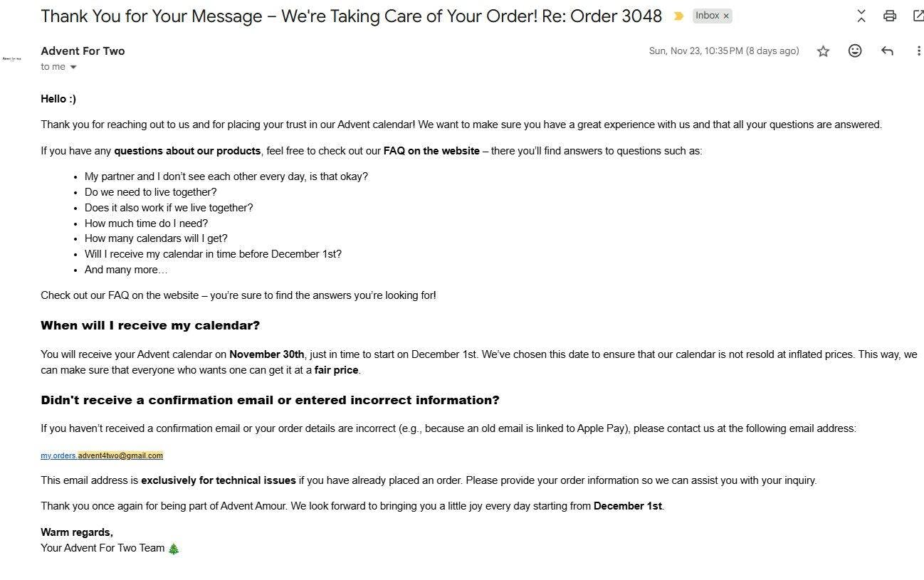The height and width of the screenshot is (580, 924).
Task: Add an emoji reaction to the email
Action: click(x=855, y=51)
